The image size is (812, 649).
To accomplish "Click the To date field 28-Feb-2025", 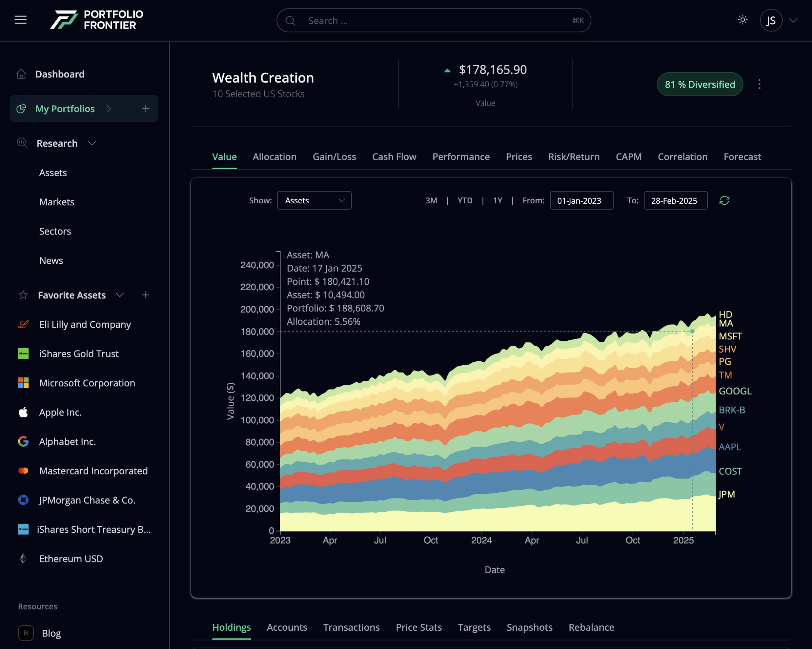I will tap(676, 200).
